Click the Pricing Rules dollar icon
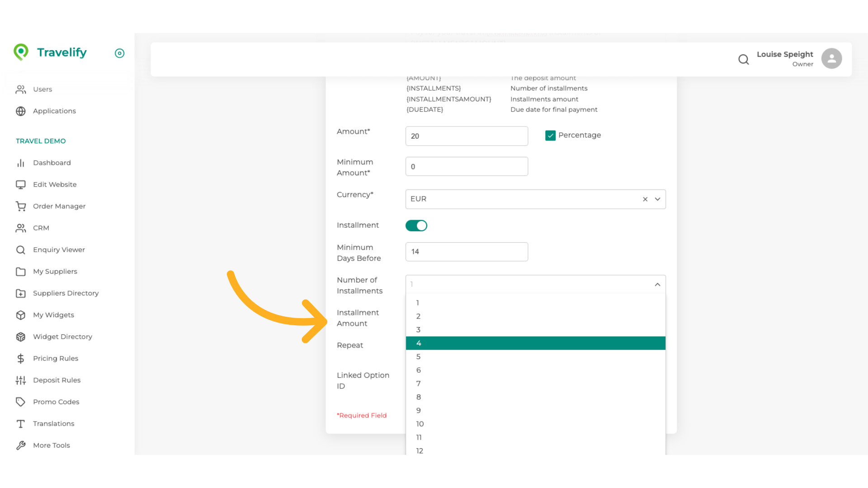 (x=21, y=359)
